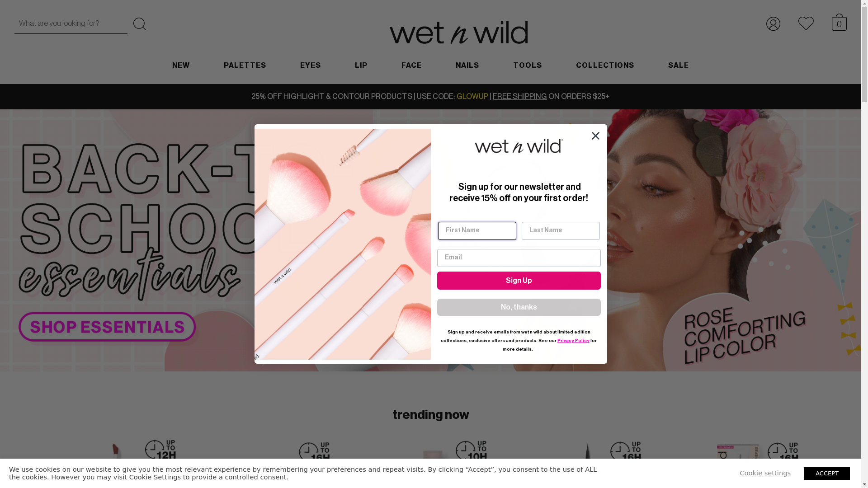Open the COLLECTIONS menu
Screen dimensions: 868x488
click(x=605, y=66)
